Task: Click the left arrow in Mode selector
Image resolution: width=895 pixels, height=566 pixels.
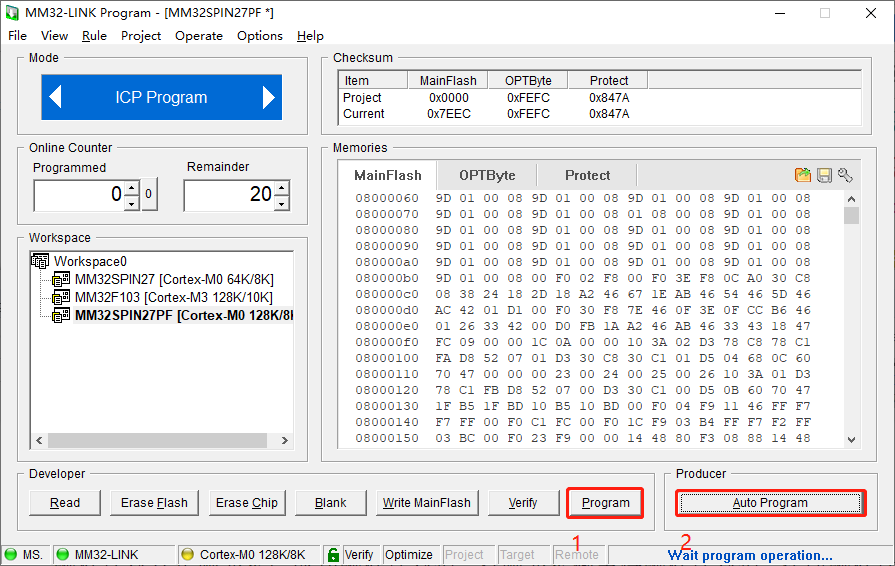Action: click(x=55, y=97)
